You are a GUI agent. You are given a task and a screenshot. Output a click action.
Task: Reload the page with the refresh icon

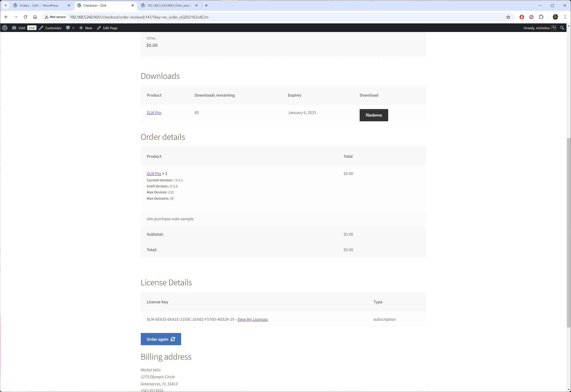pos(25,17)
